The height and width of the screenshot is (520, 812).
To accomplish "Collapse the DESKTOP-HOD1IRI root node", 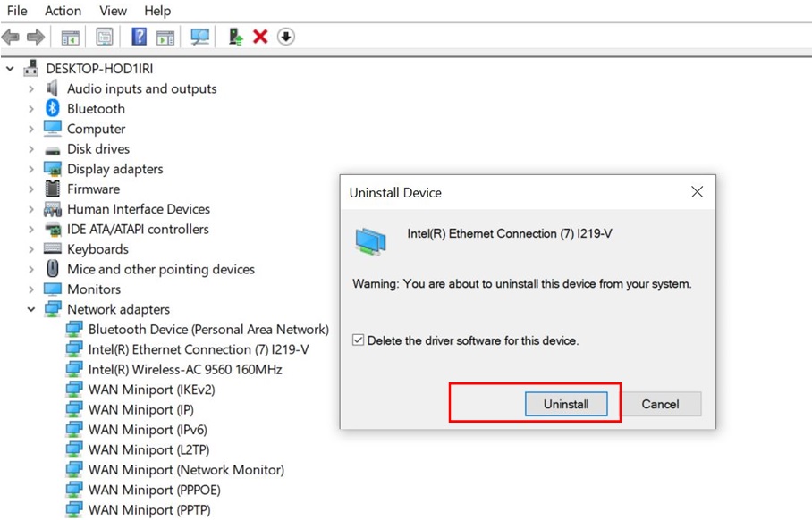I will tap(10, 68).
